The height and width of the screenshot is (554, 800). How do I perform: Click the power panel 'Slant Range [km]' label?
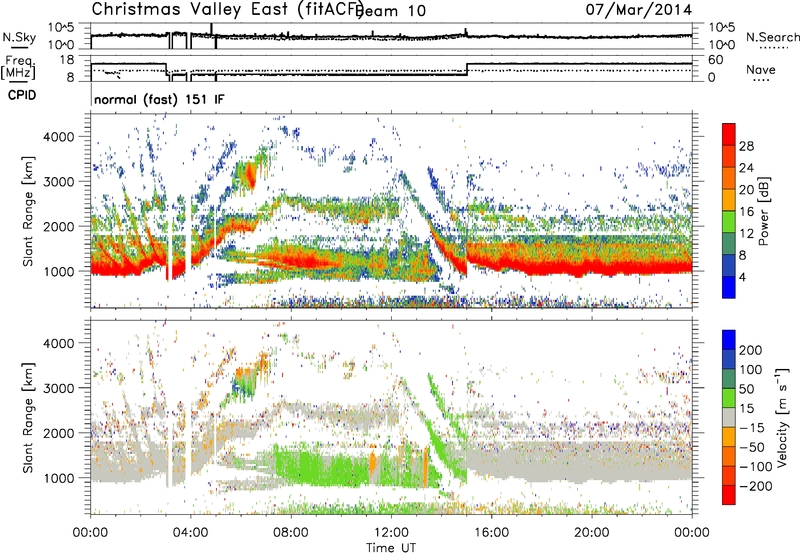28,211
